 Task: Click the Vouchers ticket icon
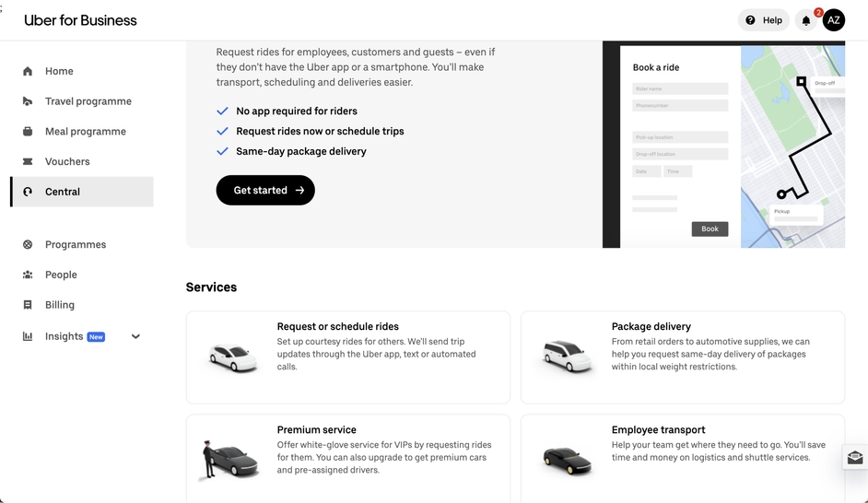pyautogui.click(x=28, y=161)
